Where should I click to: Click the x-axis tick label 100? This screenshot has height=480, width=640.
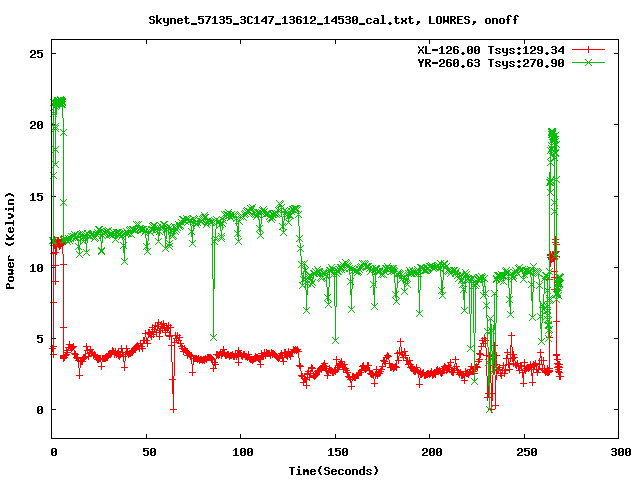click(242, 452)
